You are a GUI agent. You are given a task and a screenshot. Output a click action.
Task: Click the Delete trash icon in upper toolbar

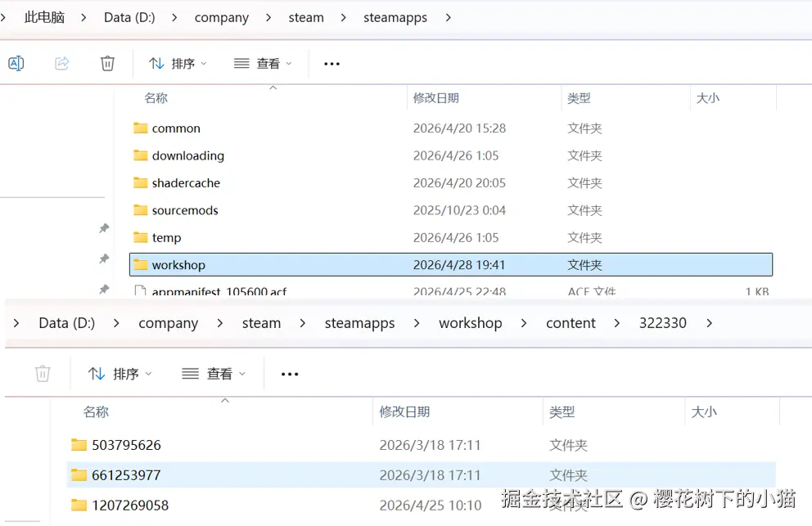point(107,63)
